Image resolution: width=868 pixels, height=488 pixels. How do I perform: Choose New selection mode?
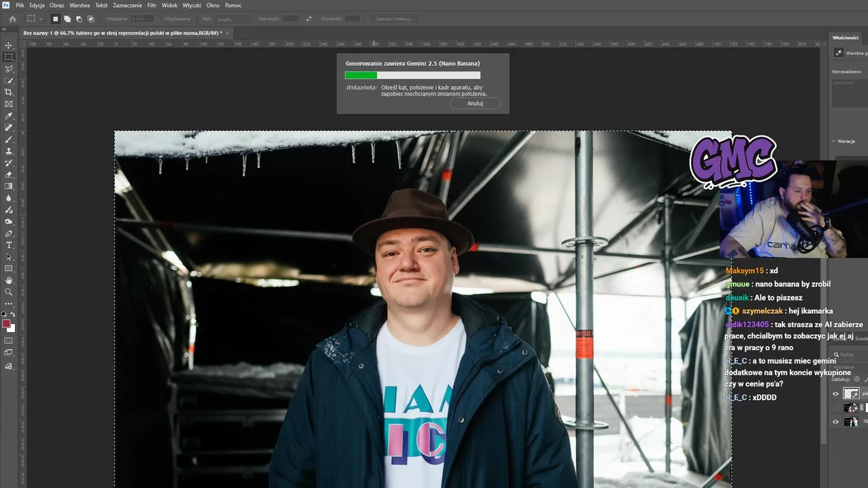pyautogui.click(x=56, y=19)
